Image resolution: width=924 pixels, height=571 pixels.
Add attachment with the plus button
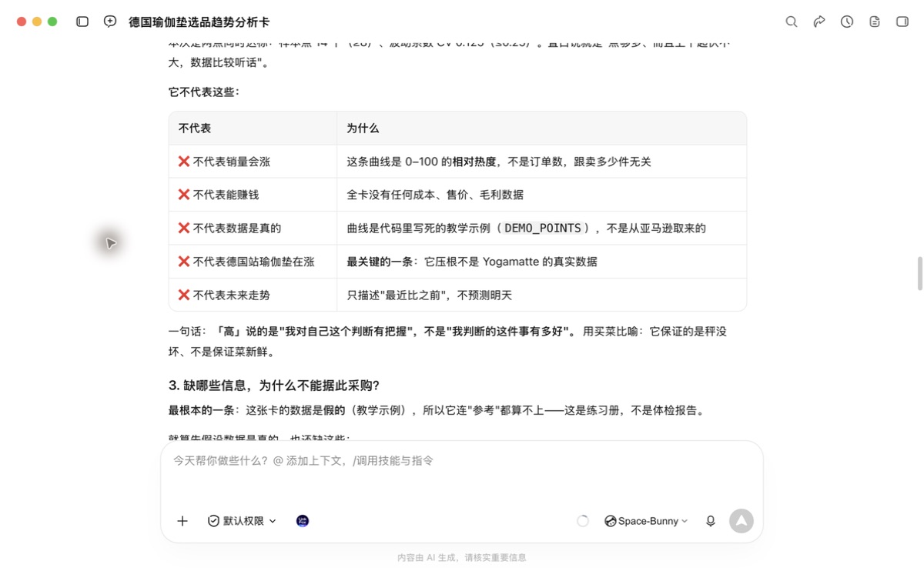(182, 521)
